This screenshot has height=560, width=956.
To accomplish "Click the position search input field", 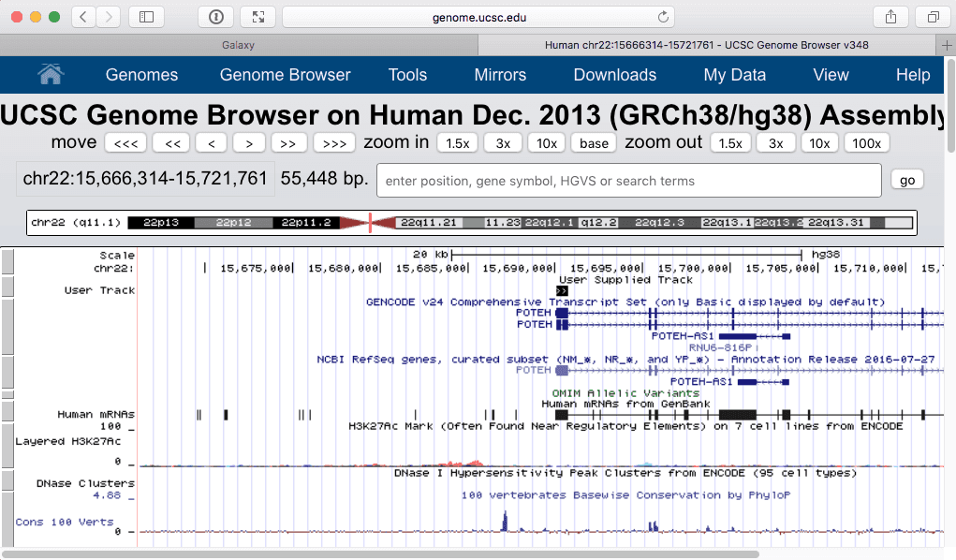I will click(628, 181).
